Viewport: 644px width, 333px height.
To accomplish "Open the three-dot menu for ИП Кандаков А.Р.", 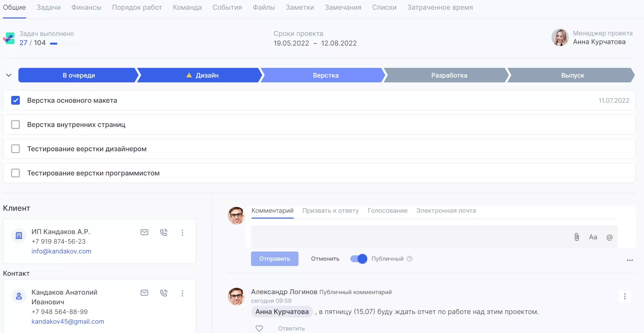I will point(182,233).
